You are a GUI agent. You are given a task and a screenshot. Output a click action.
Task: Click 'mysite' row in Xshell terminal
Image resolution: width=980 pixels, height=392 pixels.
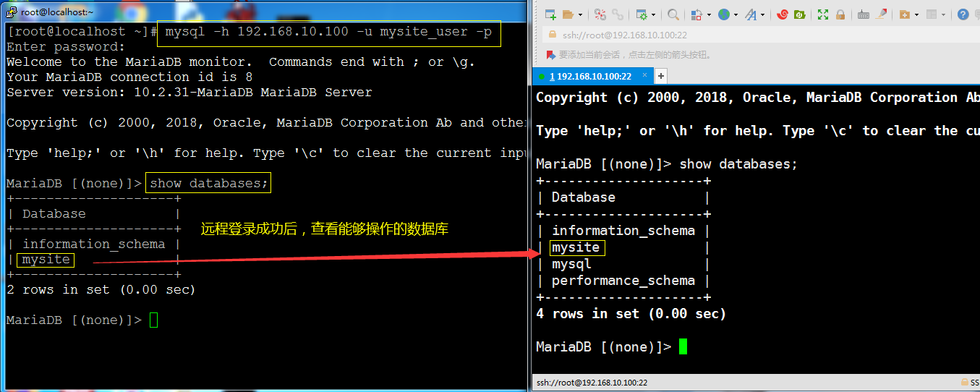coord(576,247)
